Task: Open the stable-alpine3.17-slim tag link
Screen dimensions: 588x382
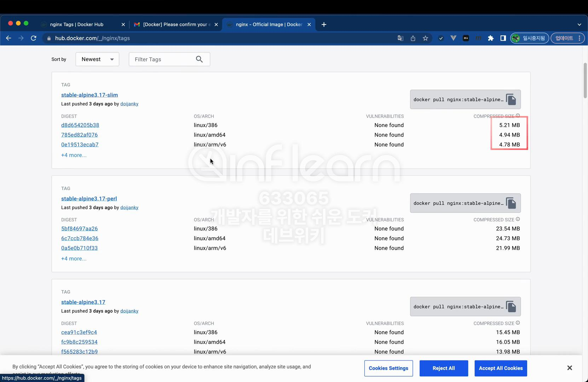Action: click(x=90, y=95)
